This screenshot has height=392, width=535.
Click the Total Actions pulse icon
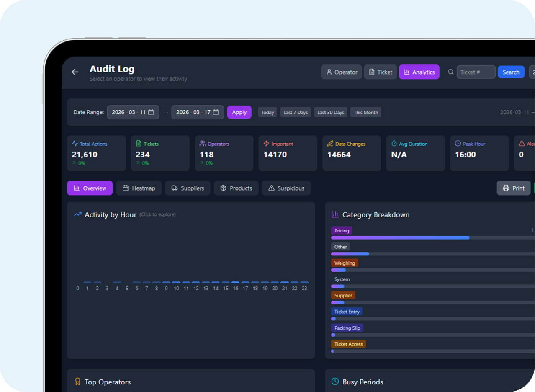[x=75, y=143]
